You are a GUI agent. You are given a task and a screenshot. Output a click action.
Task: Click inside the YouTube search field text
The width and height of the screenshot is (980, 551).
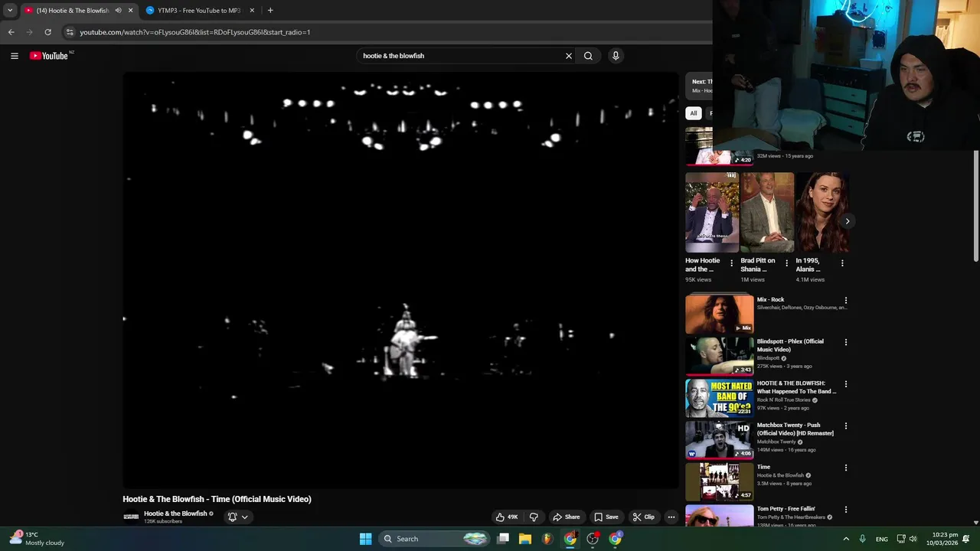tap(394, 56)
